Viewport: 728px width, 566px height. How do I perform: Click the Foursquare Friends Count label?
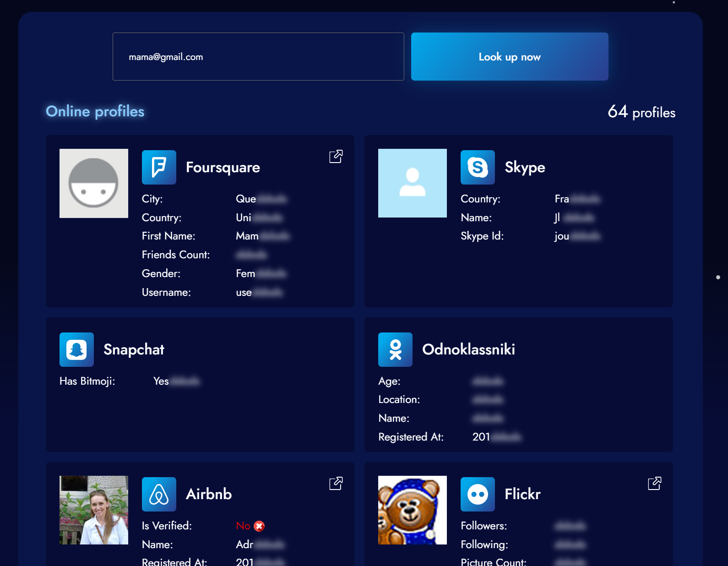tap(176, 255)
